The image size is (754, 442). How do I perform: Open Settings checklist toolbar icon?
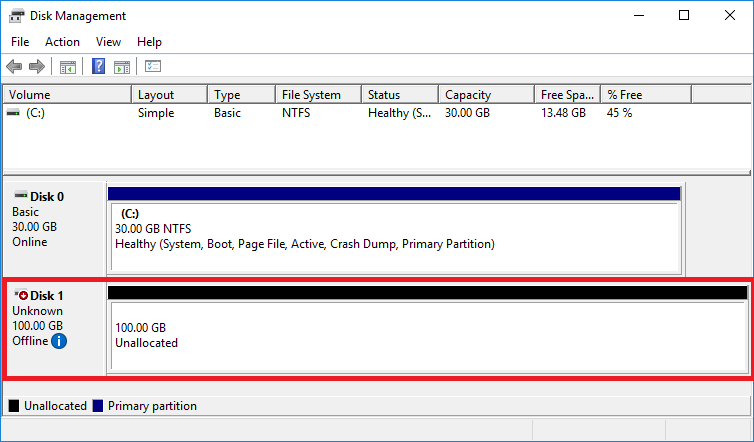[153, 66]
